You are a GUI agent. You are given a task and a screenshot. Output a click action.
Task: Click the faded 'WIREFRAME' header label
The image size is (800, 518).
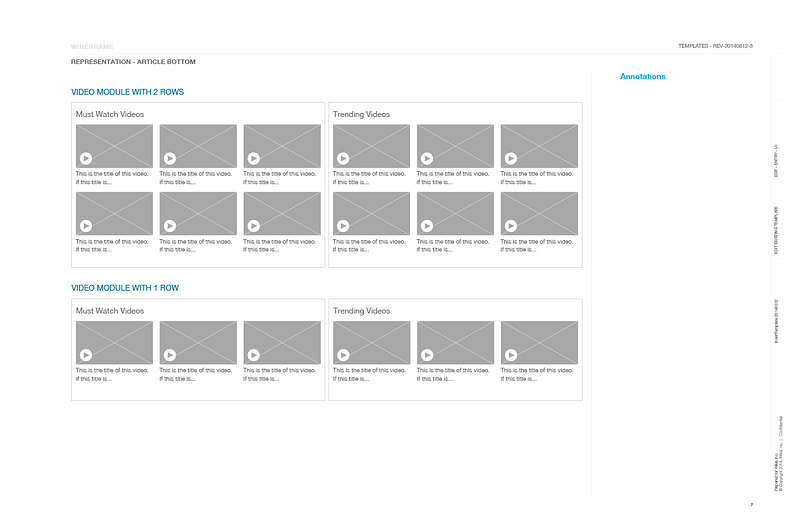(92, 46)
